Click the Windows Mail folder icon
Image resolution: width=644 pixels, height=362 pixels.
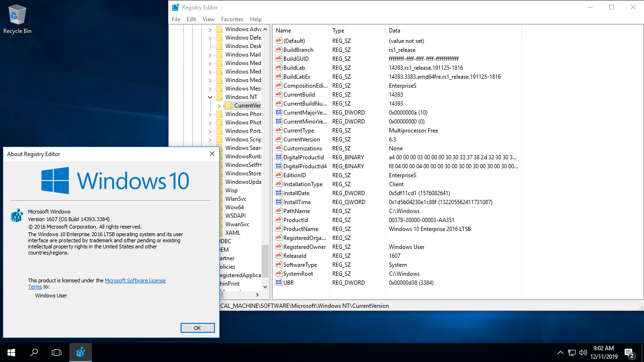coord(219,55)
